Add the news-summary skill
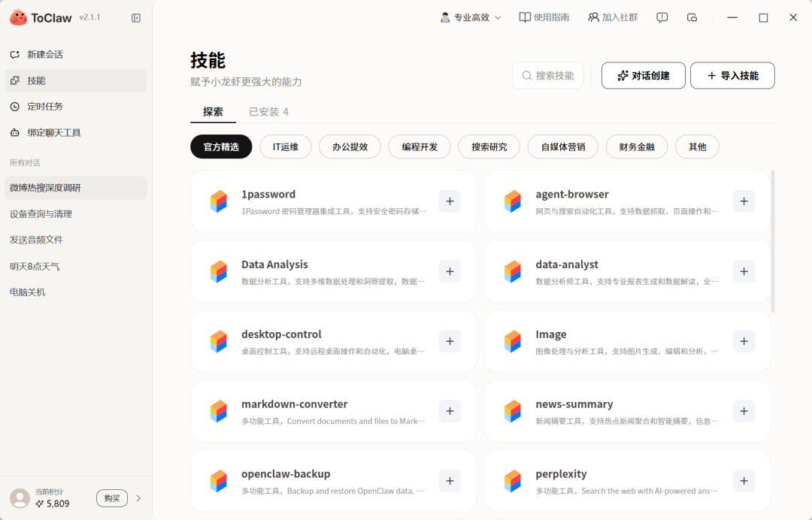Image resolution: width=812 pixels, height=520 pixels. 744,411
